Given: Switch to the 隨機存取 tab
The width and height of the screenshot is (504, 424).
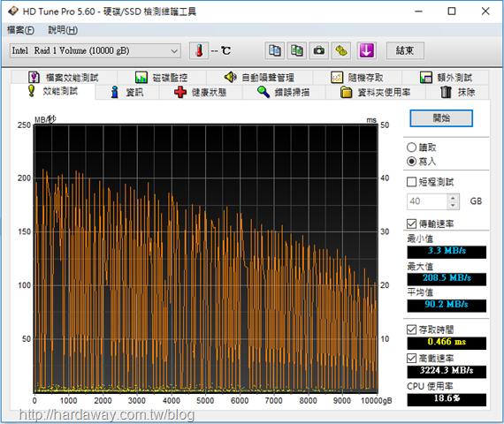Looking at the screenshot, I should [x=357, y=78].
